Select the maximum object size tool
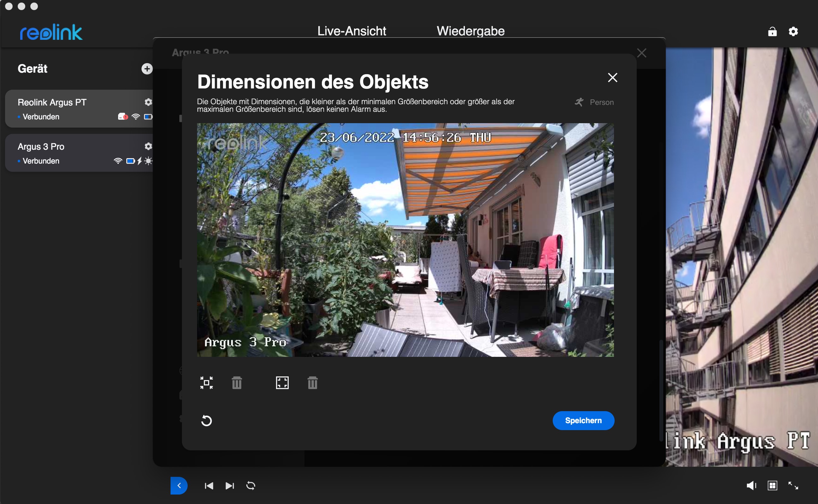The height and width of the screenshot is (504, 818). coord(282,383)
